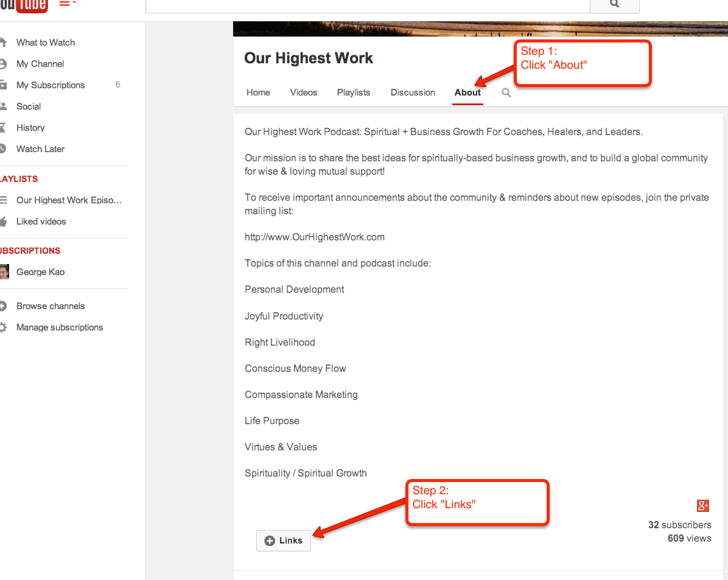728x580 pixels.
Task: Open History
Action: 30,128
